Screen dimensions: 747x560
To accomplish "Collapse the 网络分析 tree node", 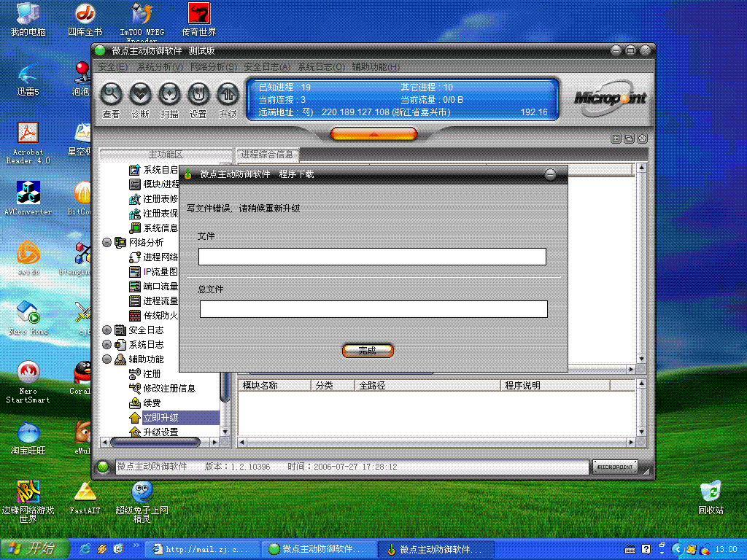I will [x=107, y=242].
